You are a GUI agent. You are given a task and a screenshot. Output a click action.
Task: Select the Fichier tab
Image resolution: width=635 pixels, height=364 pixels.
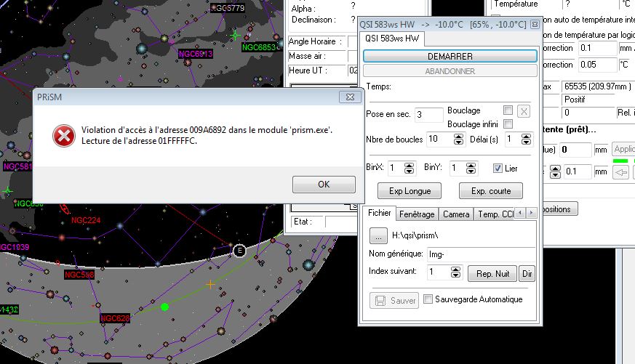(x=379, y=214)
